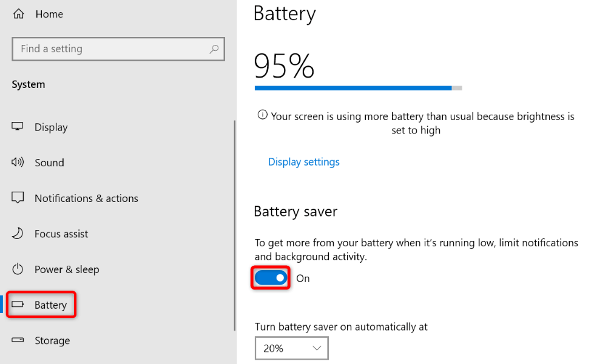This screenshot has height=364, width=594.
Task: Click the Battery icon in the sidebar
Action: coord(18,305)
